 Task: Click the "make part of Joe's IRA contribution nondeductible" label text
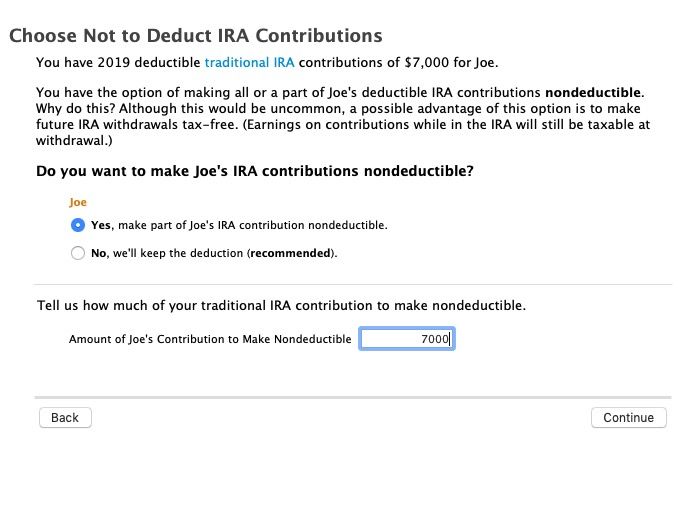coord(253,225)
